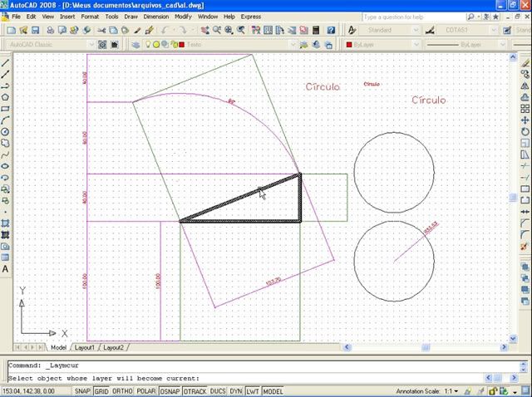The image size is (532, 397).
Task: Select the Polygon draw tool
Action: 6,96
